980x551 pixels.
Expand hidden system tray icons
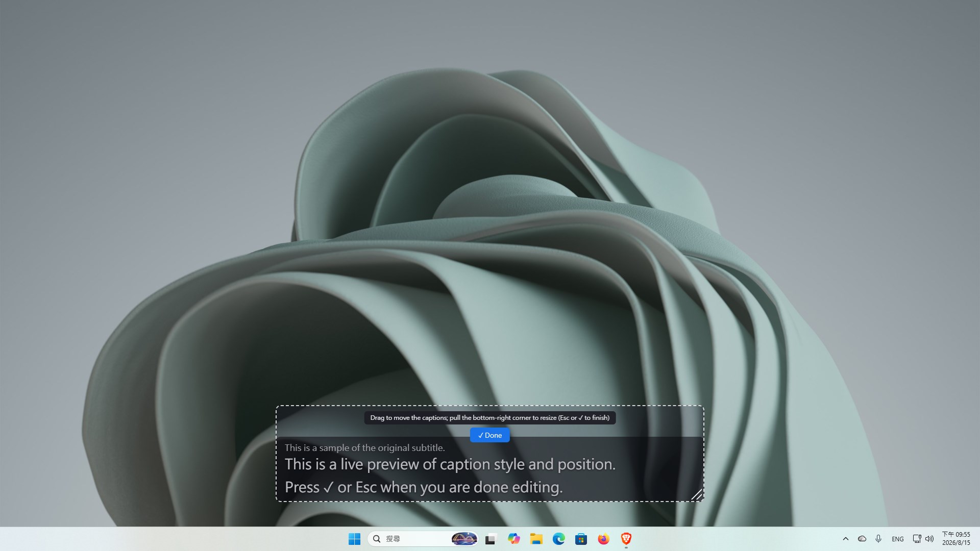(x=846, y=539)
